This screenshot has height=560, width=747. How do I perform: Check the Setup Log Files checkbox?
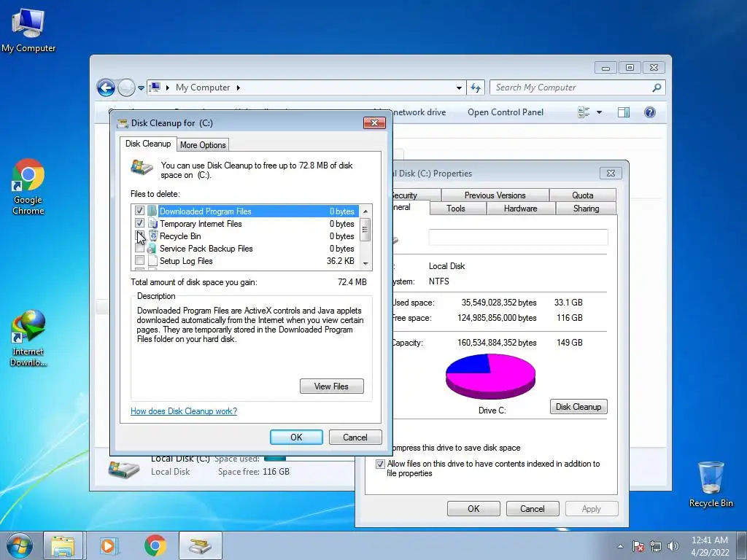(139, 260)
